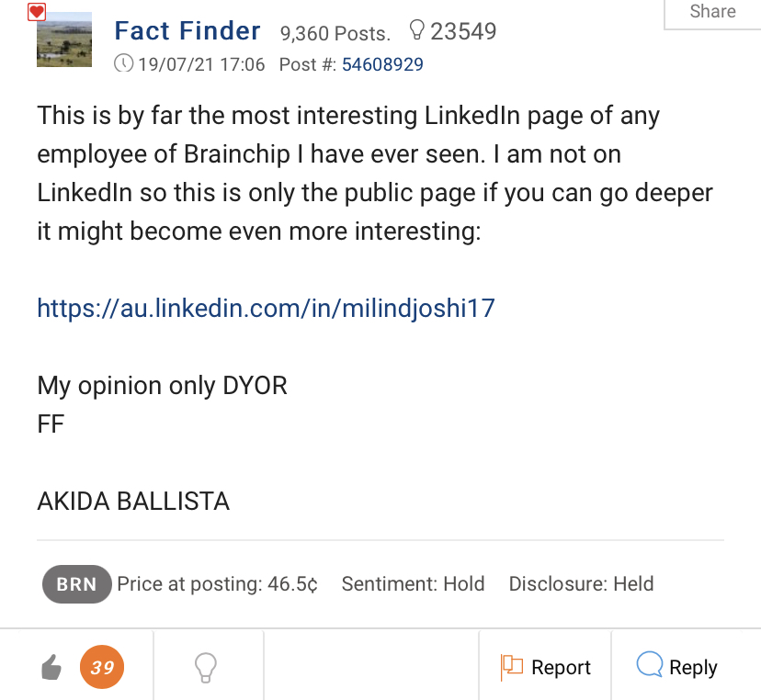Open the Fact Finder user profile
This screenshot has width=761, height=700.
pos(187,31)
